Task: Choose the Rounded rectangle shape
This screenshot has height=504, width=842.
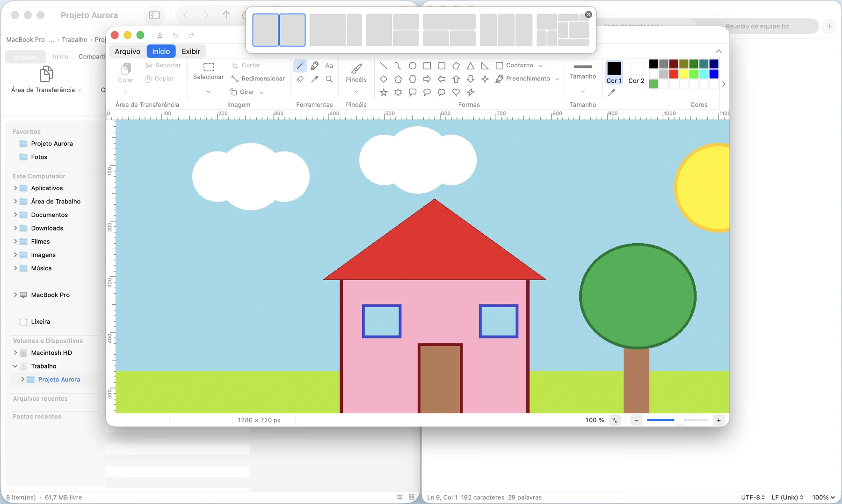Action: (x=442, y=65)
